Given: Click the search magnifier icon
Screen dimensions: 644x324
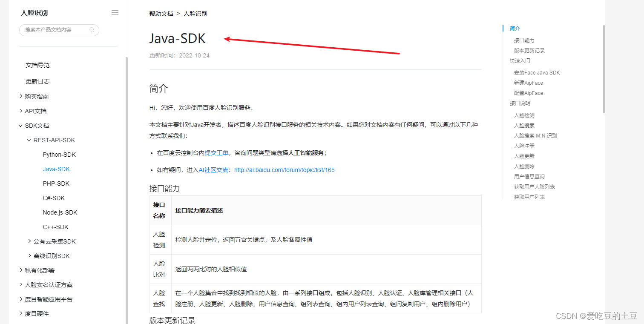Looking at the screenshot, I should coord(92,30).
